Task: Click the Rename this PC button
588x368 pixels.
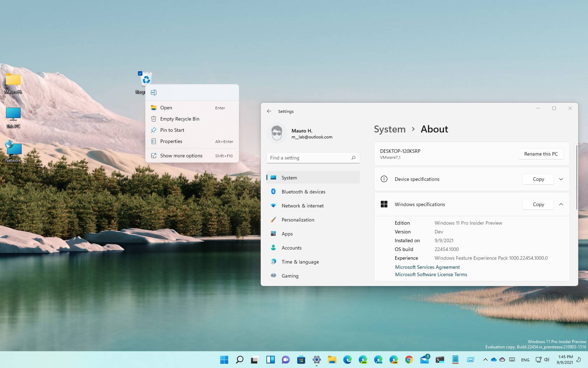Action: pyautogui.click(x=541, y=154)
